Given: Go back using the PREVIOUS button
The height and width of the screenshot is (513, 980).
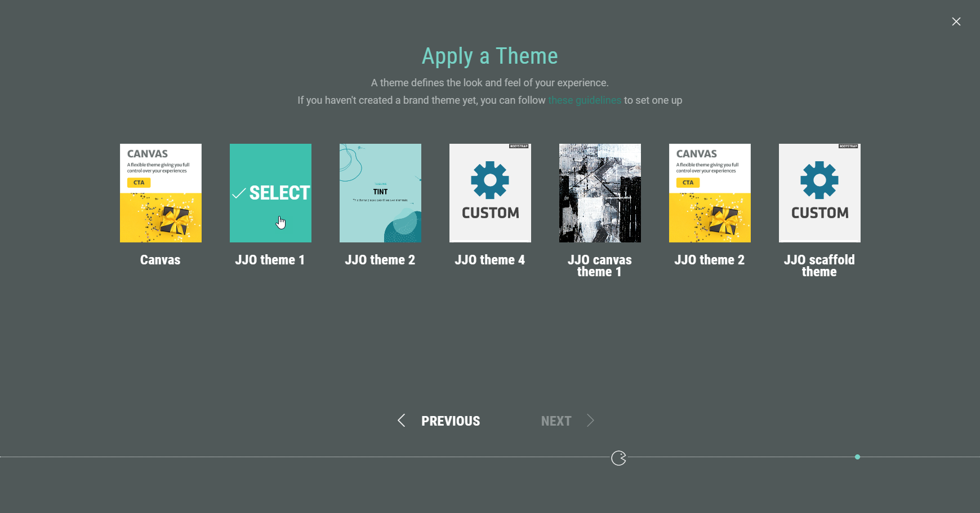Looking at the screenshot, I should coord(451,421).
